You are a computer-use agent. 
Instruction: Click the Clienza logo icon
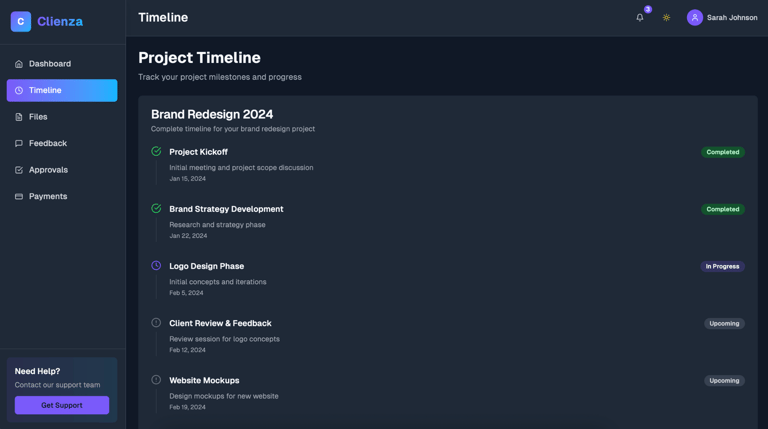[21, 22]
